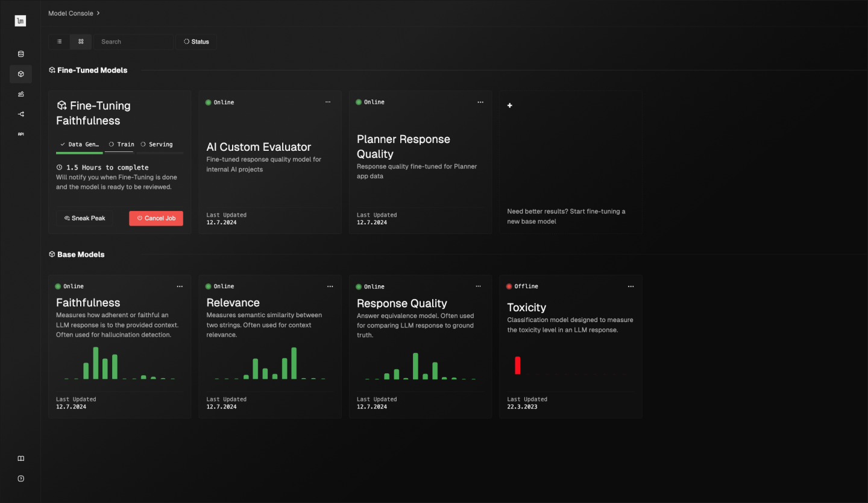Click the Online status on AI Custom Evaluator
The height and width of the screenshot is (503, 868).
tap(220, 103)
